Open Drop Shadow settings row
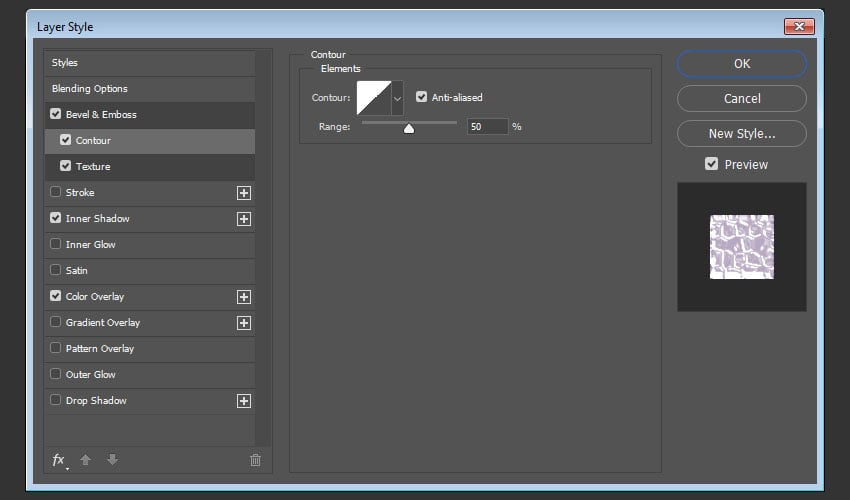The image size is (850, 500). point(150,401)
